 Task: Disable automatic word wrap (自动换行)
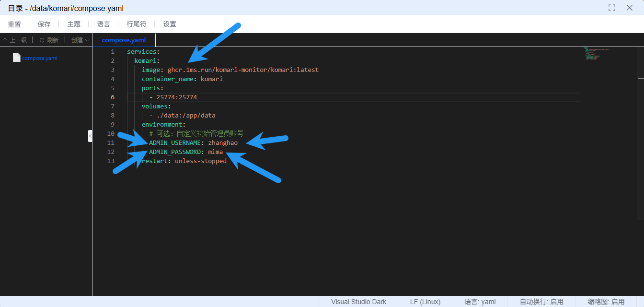click(541, 301)
